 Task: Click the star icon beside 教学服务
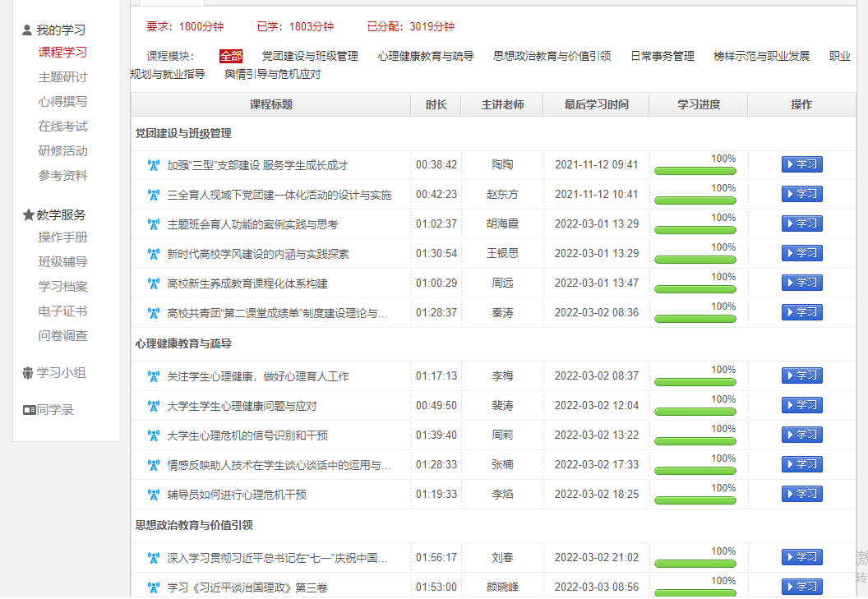click(28, 214)
